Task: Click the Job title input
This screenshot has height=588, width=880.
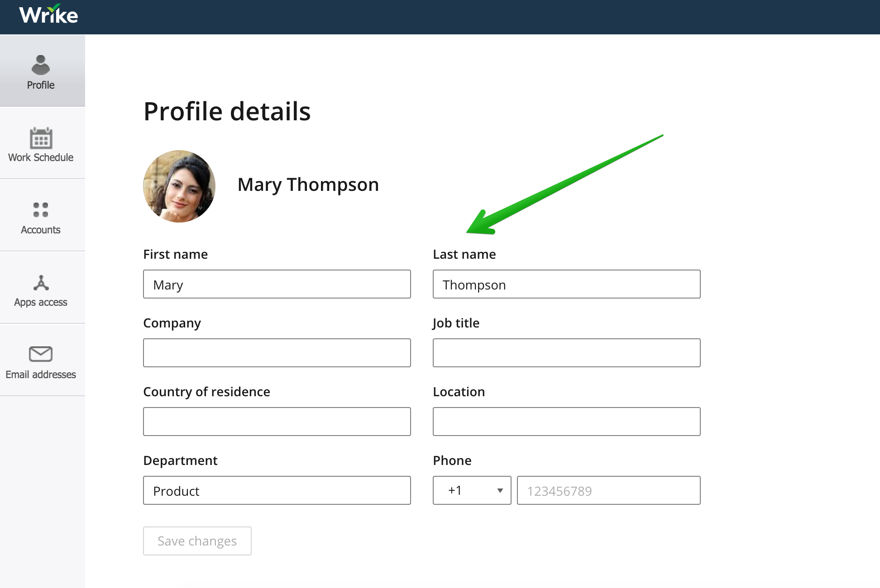Action: (566, 353)
